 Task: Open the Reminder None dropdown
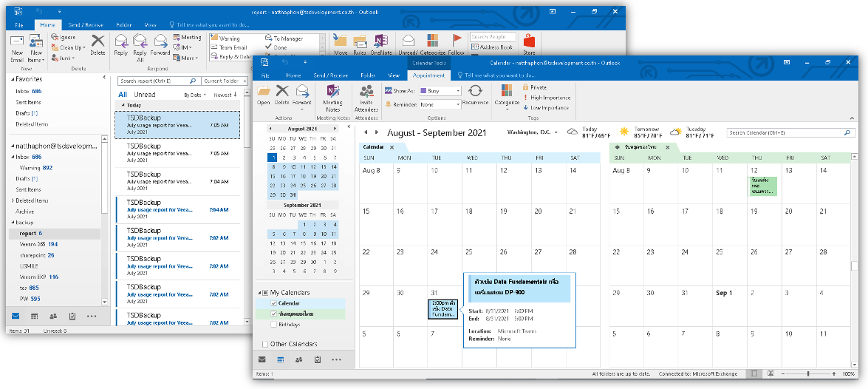(x=458, y=104)
